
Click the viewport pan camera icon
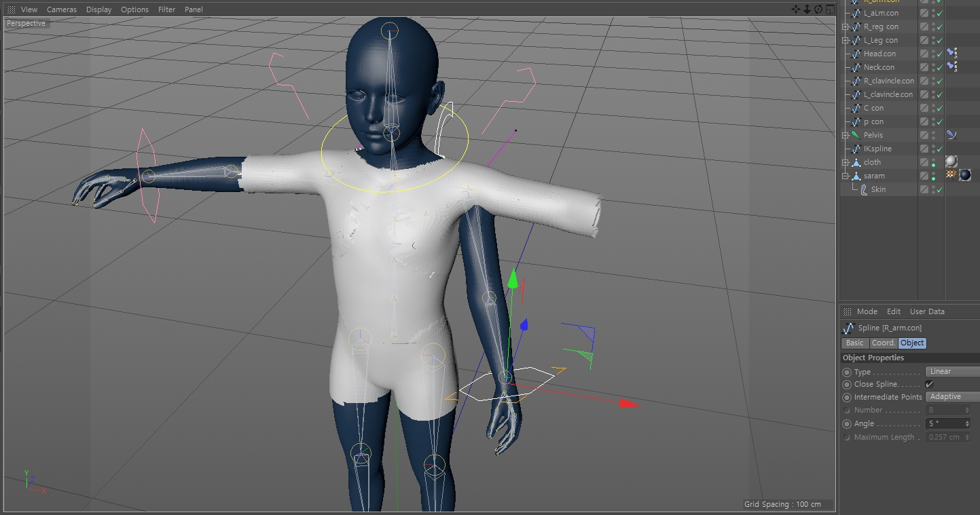[796, 9]
